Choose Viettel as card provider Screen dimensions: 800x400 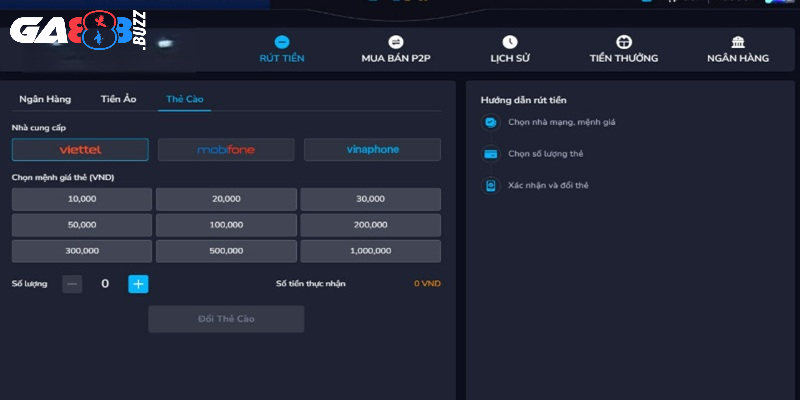tap(80, 149)
